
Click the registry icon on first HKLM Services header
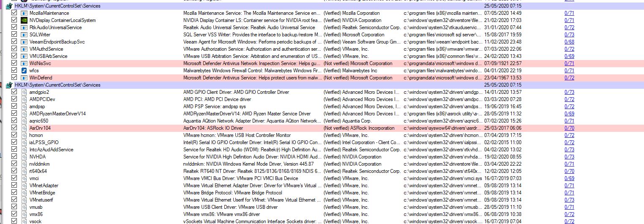point(9,6)
